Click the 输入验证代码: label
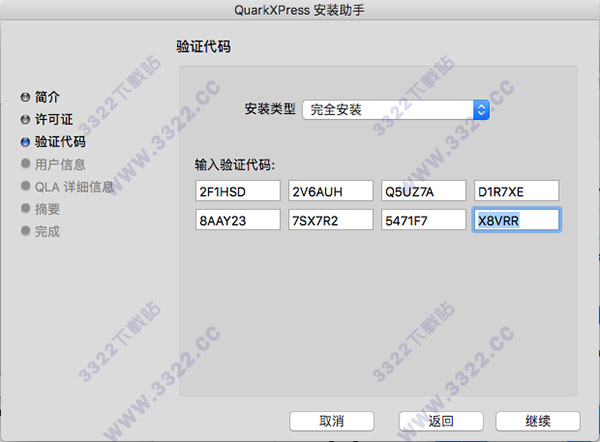Image resolution: width=600 pixels, height=442 pixels. 235,165
